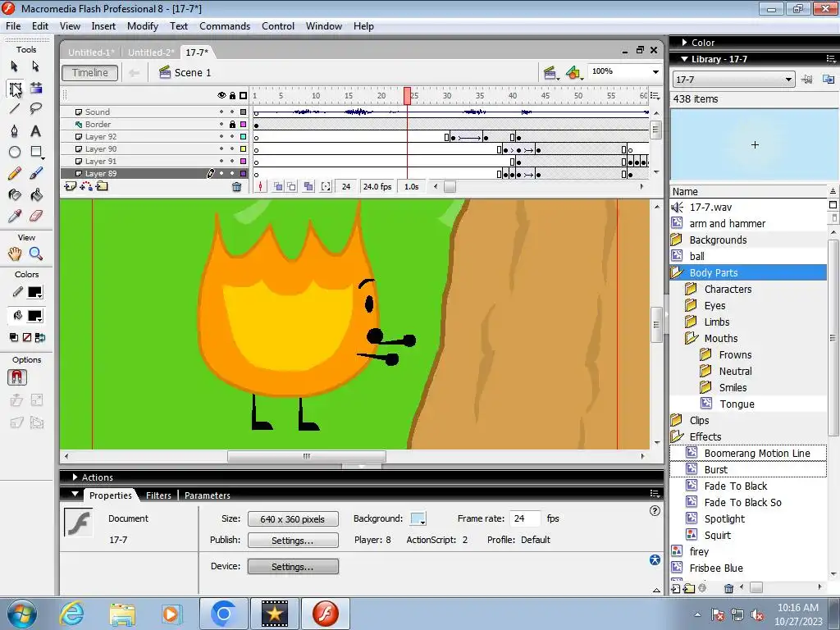Show or hide all layers eye
Screen dimensions: 840x630
click(x=221, y=95)
